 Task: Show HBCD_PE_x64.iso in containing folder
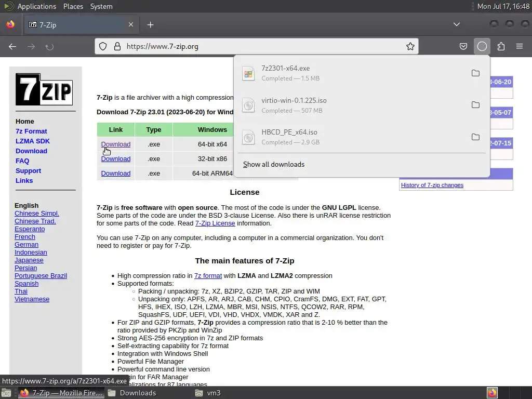coord(475,137)
